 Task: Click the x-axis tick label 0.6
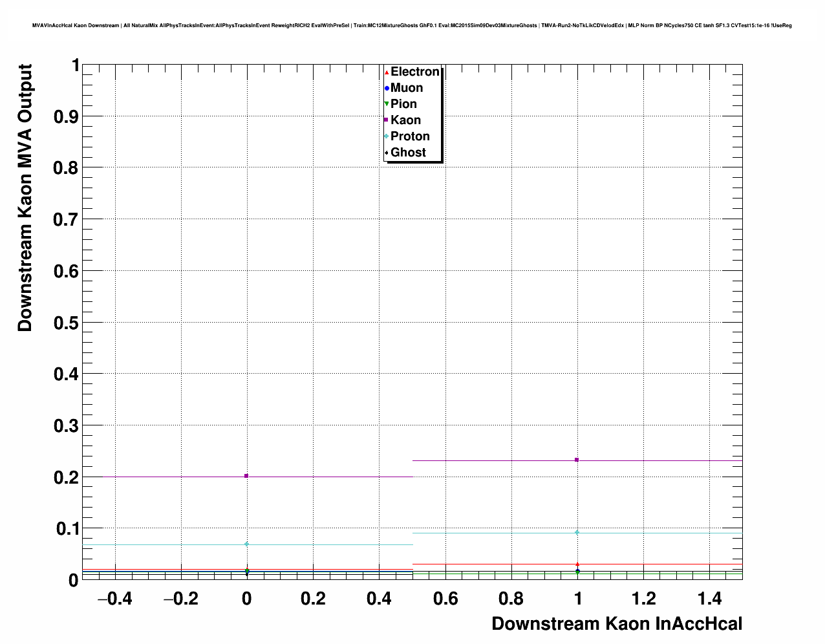445,599
